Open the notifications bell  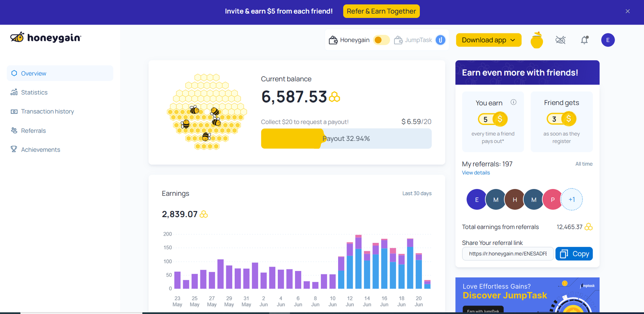[x=584, y=40]
